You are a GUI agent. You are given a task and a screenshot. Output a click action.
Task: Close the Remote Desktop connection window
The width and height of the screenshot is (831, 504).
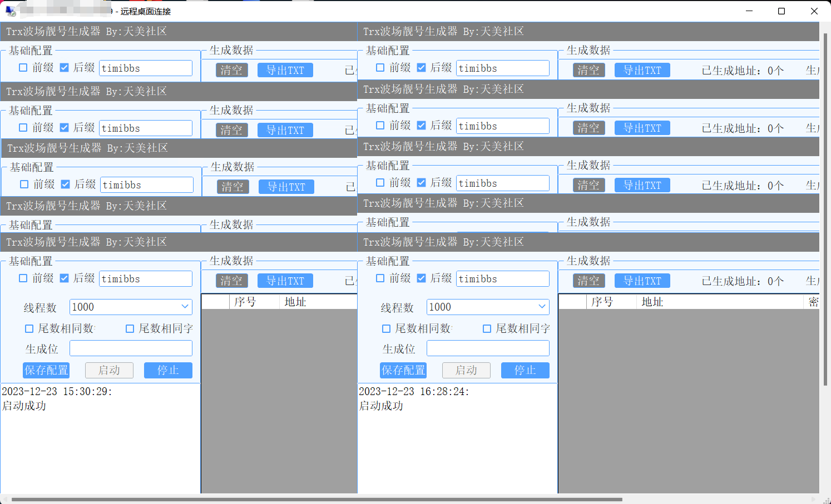[x=814, y=11]
